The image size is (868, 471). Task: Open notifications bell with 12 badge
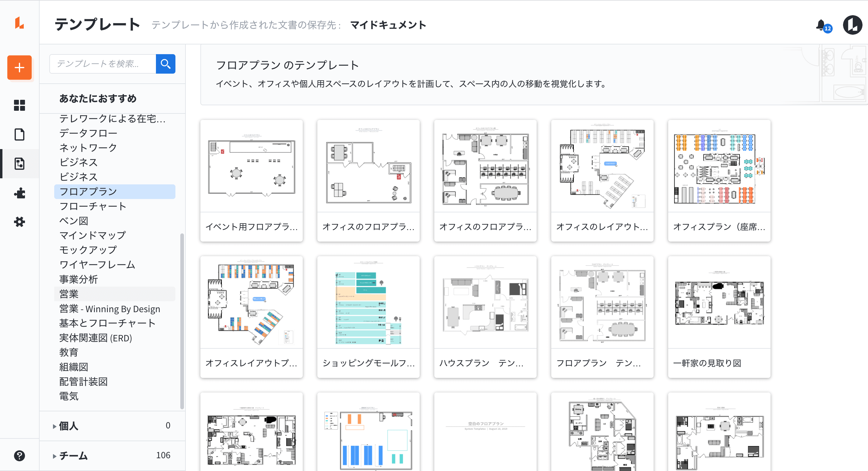824,26
